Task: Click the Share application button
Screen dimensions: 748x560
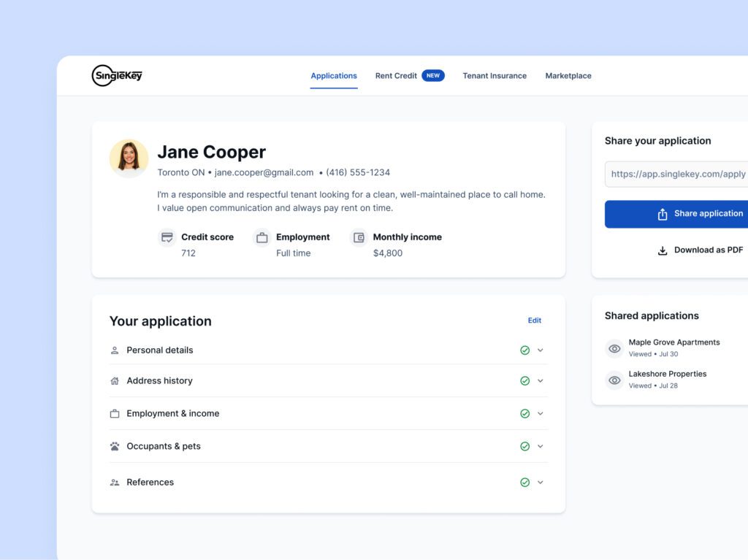Action: click(676, 214)
